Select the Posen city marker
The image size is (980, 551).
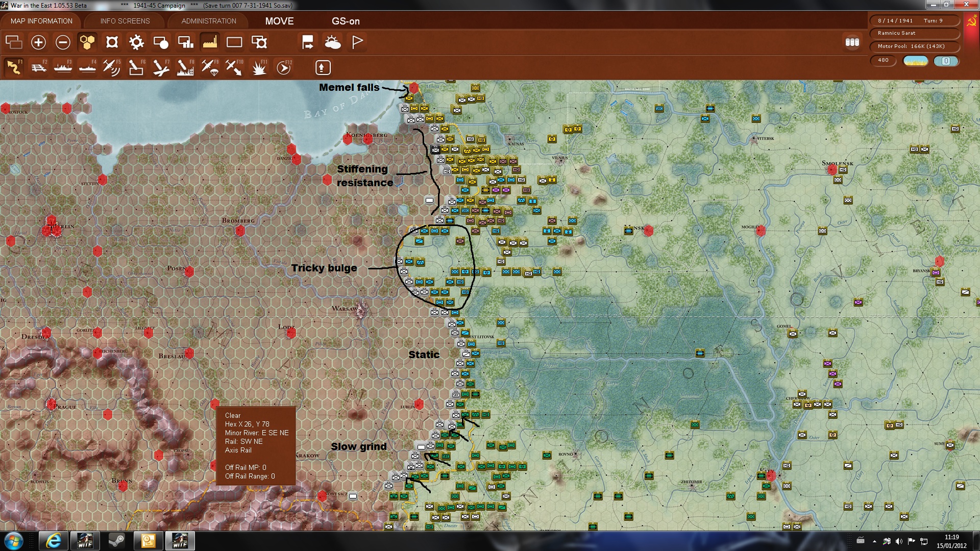click(189, 271)
